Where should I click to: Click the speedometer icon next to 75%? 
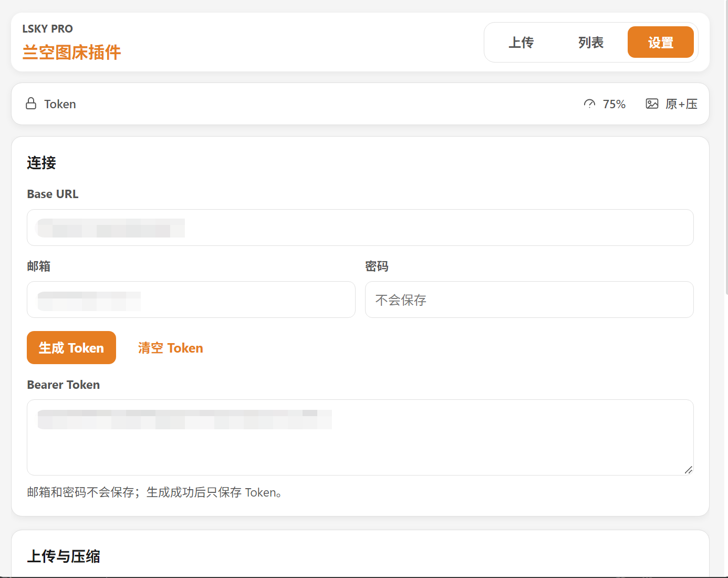(589, 104)
